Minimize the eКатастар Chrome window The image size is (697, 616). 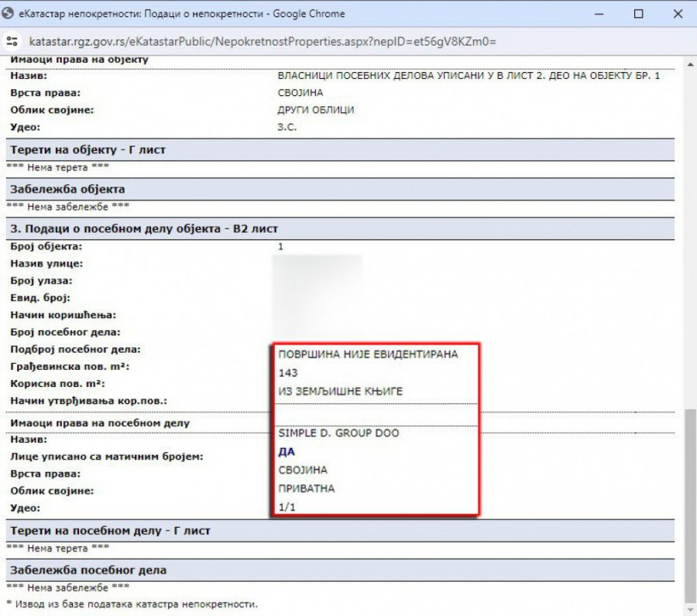coord(597,14)
